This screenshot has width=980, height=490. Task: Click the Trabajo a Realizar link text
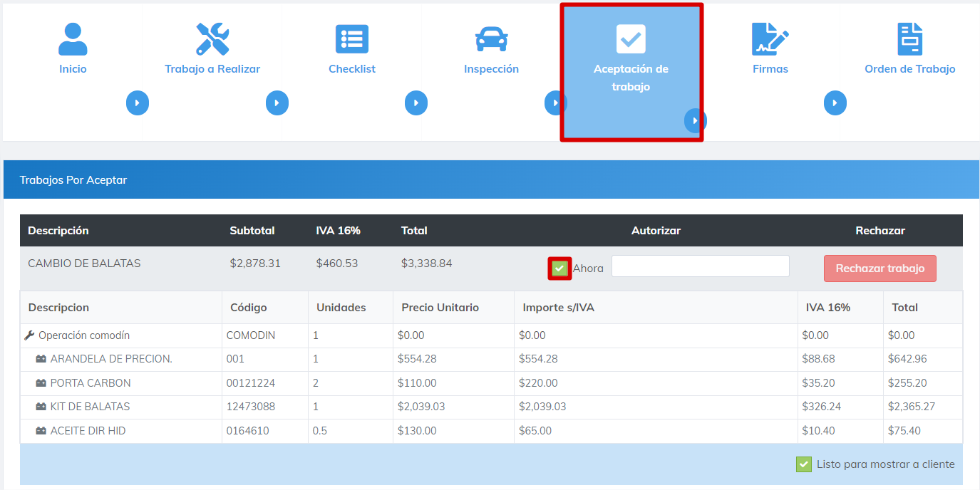212,69
